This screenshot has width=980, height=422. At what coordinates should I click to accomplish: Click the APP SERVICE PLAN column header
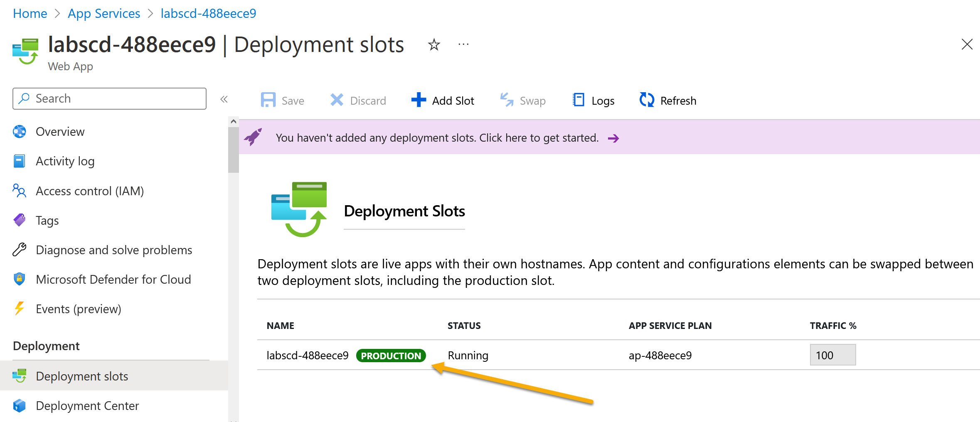tap(670, 326)
